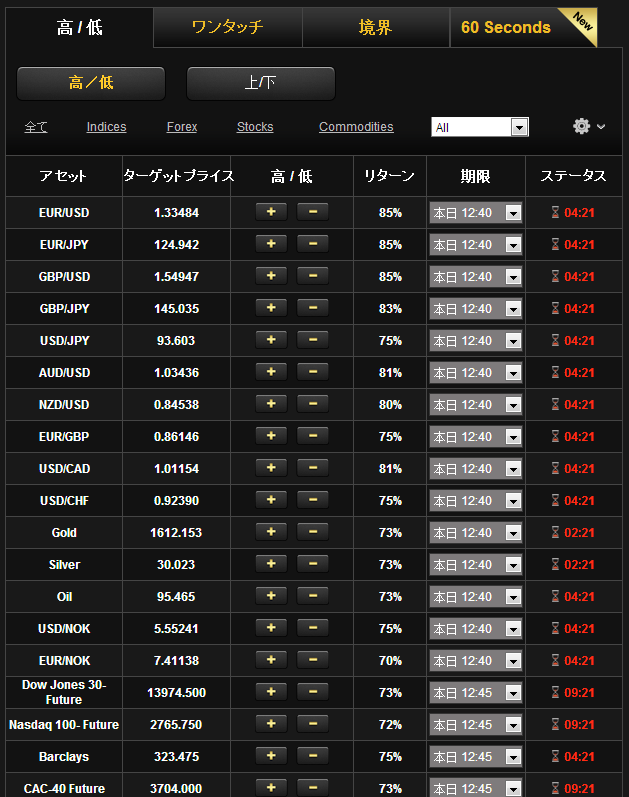
Task: Click the minus button for Barclays
Action: [313, 756]
